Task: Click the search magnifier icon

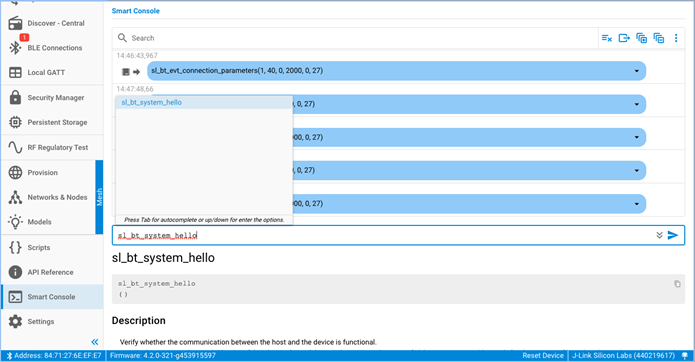Action: [122, 38]
